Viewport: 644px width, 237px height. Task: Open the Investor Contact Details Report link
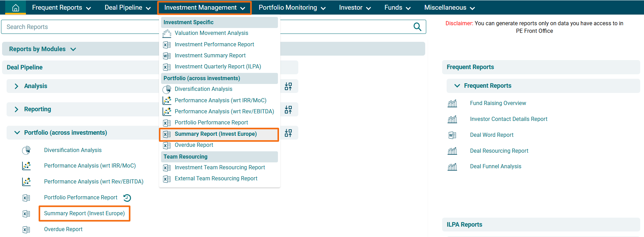pos(508,119)
